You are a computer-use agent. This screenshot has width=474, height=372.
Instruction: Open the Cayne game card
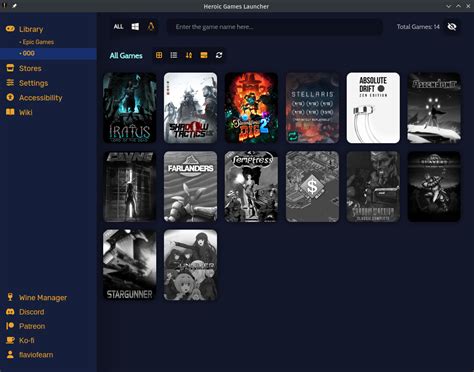130,187
